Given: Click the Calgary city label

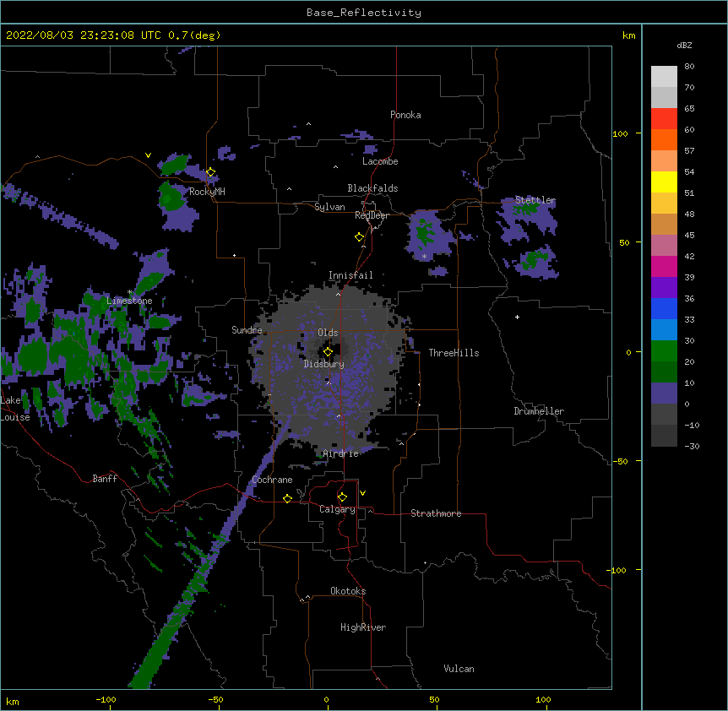Looking at the screenshot, I should (337, 509).
